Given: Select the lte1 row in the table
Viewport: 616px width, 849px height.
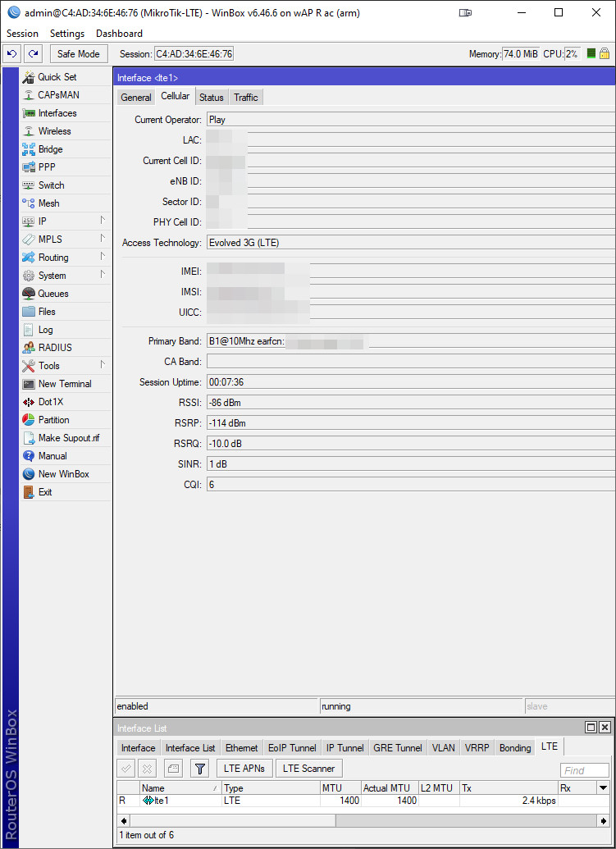Looking at the screenshot, I should click(x=363, y=801).
